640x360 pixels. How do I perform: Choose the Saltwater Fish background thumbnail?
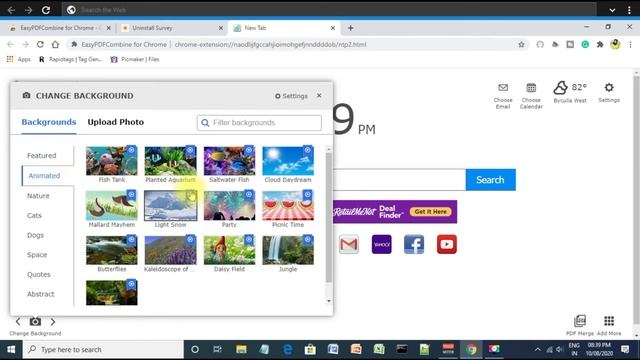tap(229, 160)
